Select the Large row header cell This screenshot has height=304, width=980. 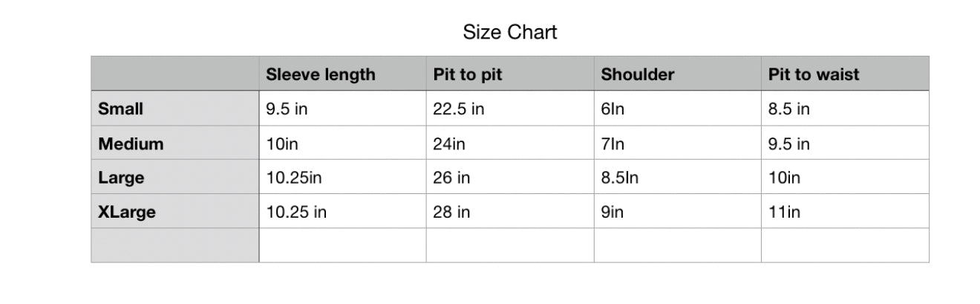175,177
